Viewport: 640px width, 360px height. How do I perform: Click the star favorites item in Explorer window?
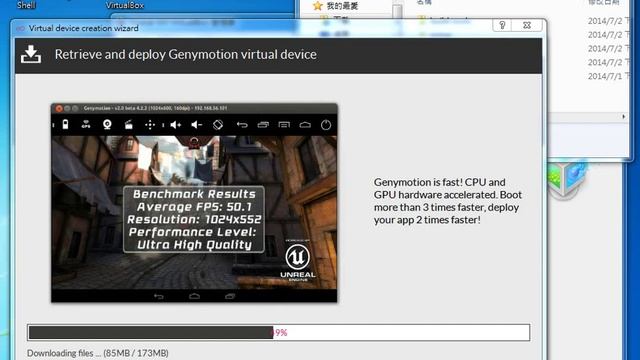[x=336, y=6]
